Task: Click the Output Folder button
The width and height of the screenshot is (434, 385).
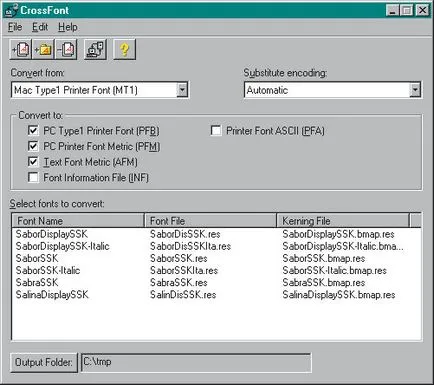Action: (44, 362)
